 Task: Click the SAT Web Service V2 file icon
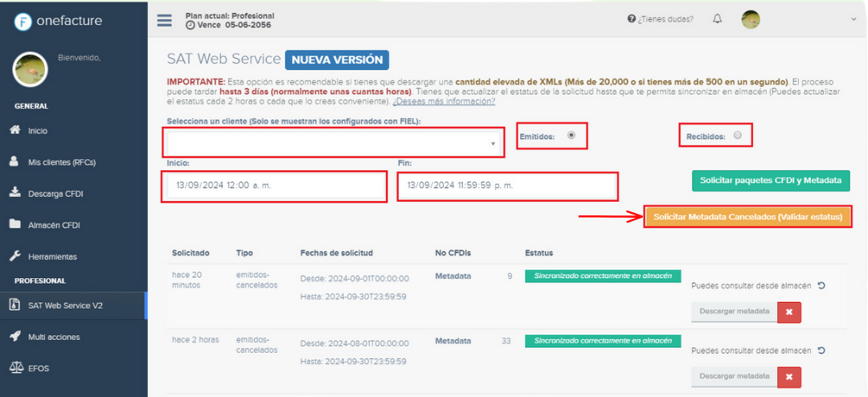click(14, 305)
